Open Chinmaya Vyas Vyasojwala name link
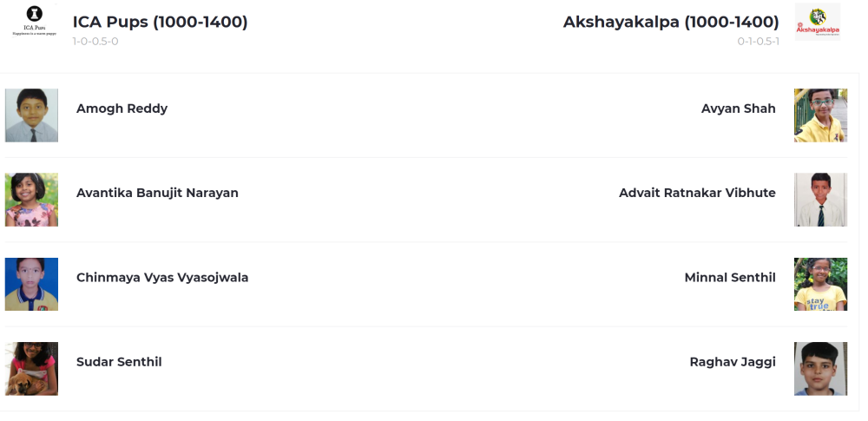The width and height of the screenshot is (868, 421). [x=162, y=278]
